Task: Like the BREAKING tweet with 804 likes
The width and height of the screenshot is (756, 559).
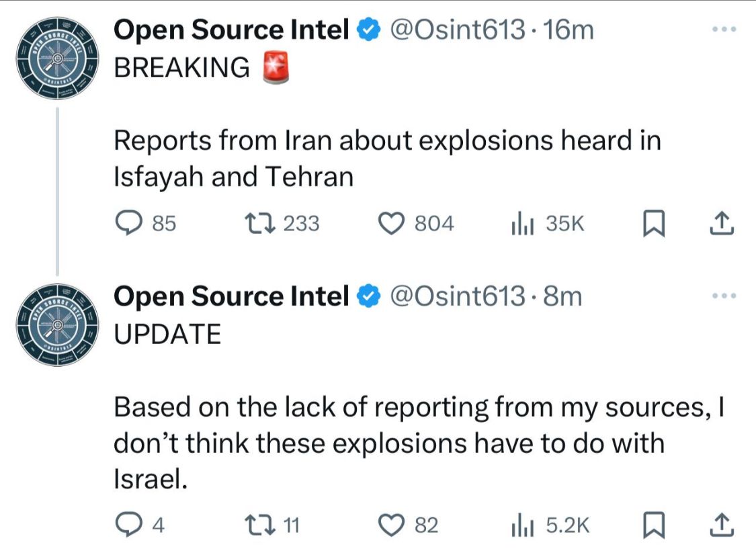Action: click(x=394, y=223)
